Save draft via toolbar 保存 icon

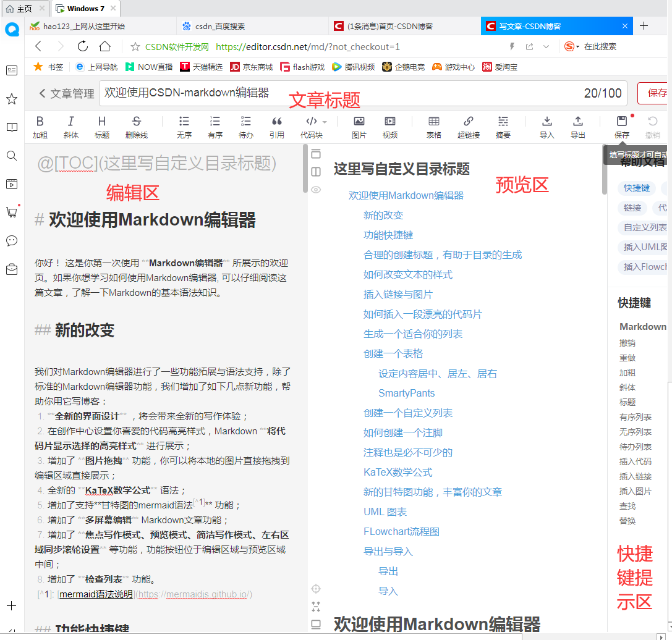[x=622, y=127]
